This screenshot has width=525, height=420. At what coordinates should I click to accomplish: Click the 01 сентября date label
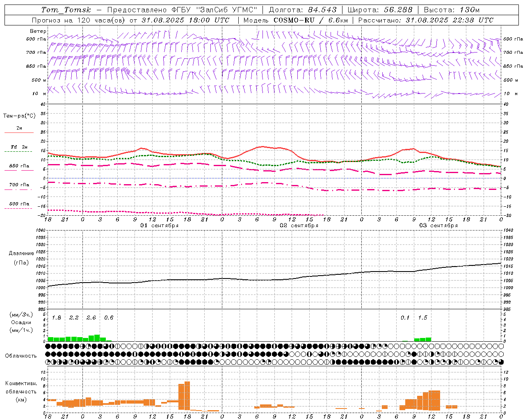(160, 226)
